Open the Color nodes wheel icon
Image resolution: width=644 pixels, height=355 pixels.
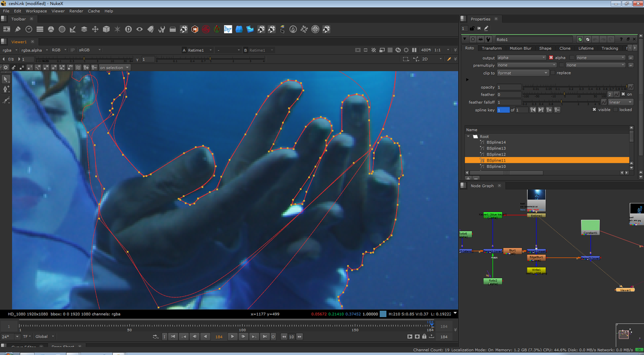51,29
